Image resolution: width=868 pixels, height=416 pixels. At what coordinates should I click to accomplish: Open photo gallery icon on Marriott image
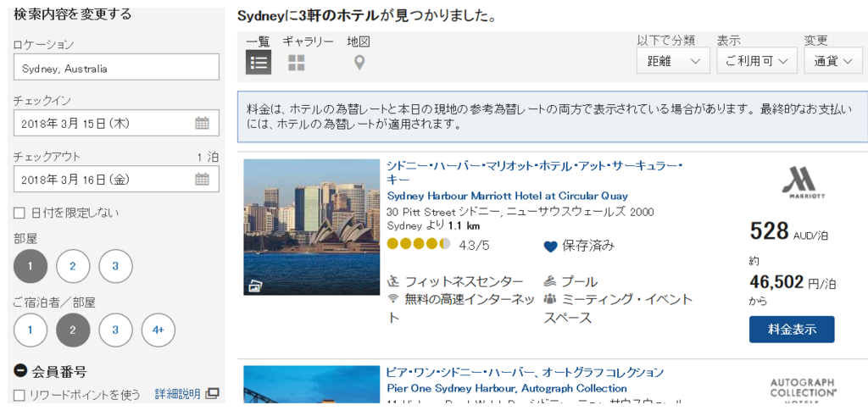pos(256,286)
